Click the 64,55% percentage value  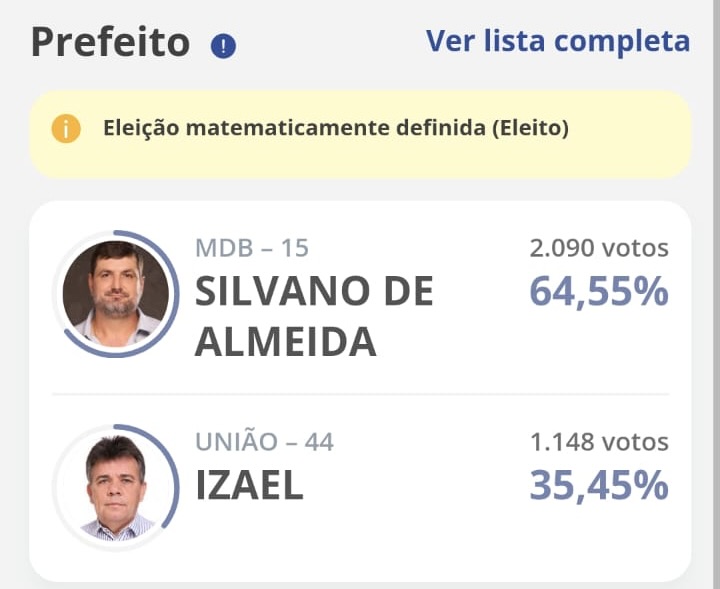pyautogui.click(x=599, y=292)
